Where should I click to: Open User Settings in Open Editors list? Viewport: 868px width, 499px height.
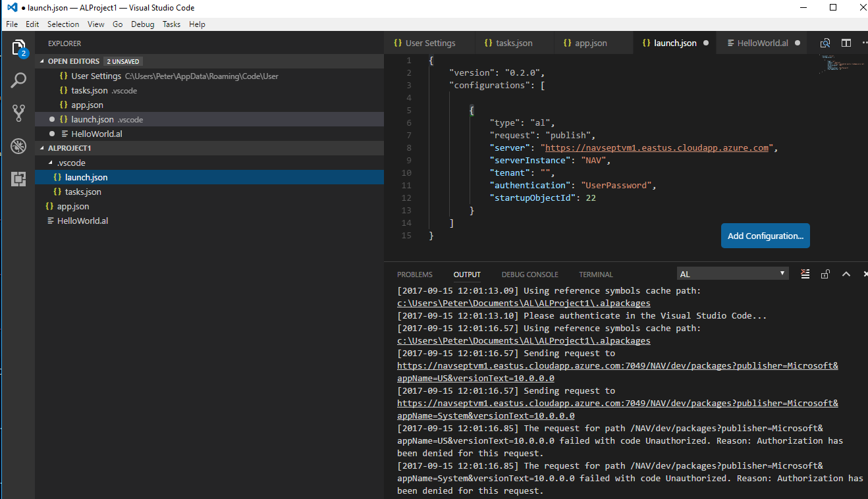pyautogui.click(x=209, y=76)
